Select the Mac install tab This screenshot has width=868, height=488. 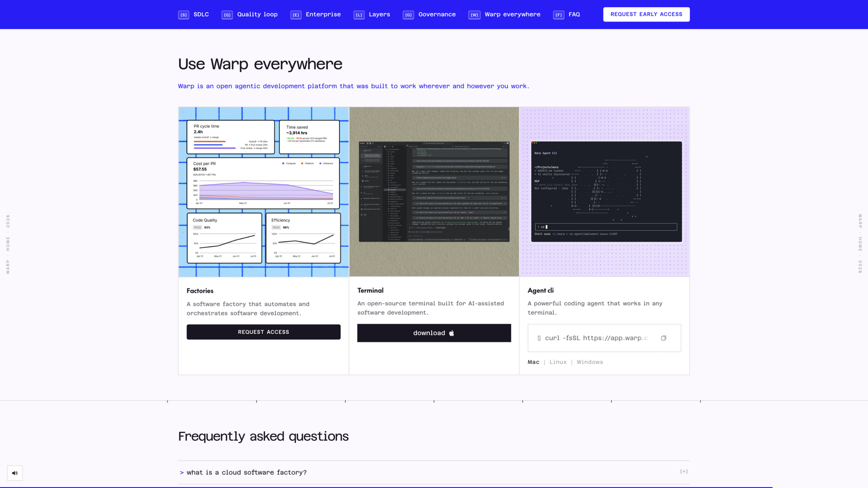(x=533, y=362)
